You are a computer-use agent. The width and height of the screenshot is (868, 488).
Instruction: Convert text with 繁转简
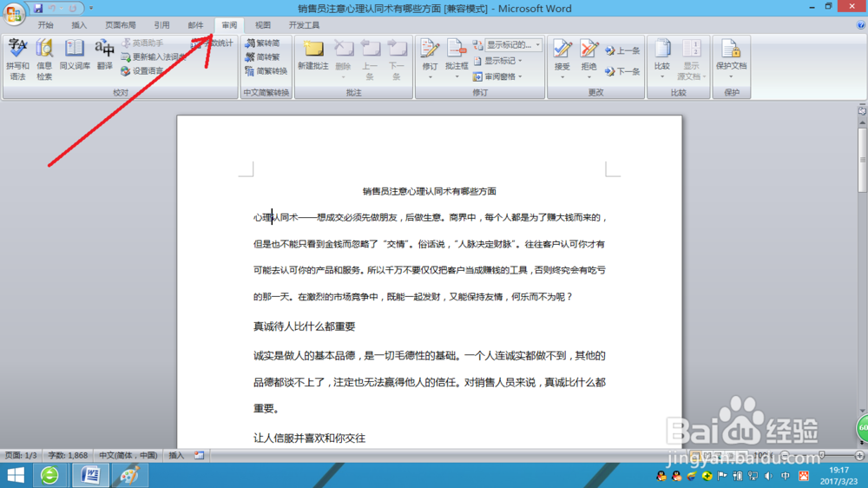tap(263, 43)
